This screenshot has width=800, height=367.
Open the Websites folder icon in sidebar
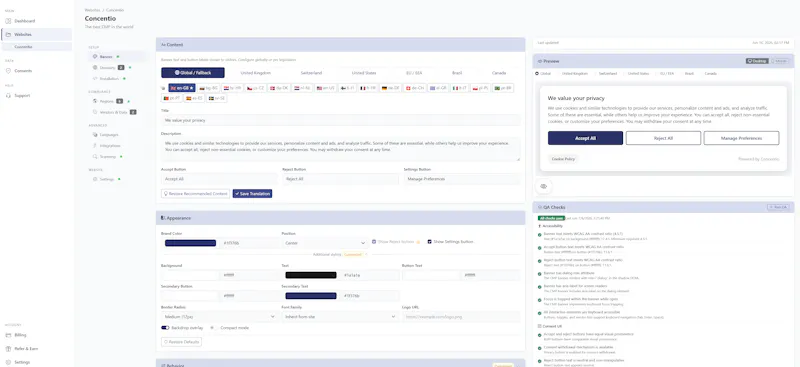(8, 34)
